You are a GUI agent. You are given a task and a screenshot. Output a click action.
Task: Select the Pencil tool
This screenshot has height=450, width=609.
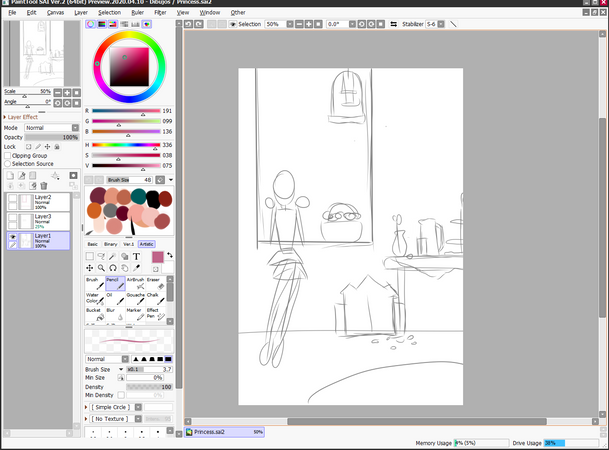[x=115, y=283]
